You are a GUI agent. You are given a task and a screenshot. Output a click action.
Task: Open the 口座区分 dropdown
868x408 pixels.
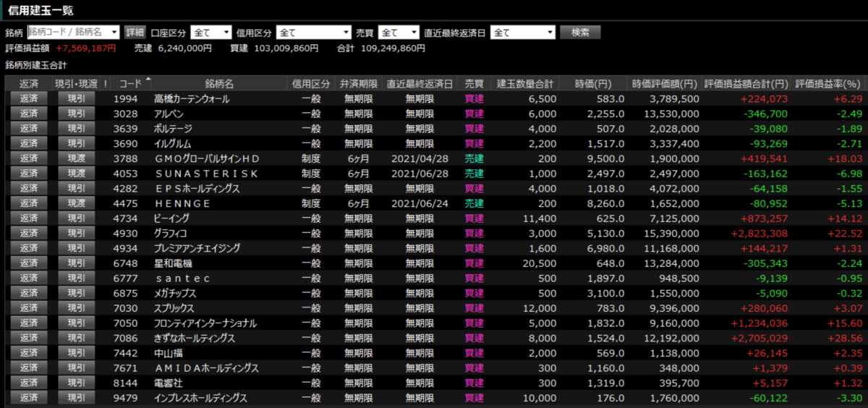pos(211,33)
